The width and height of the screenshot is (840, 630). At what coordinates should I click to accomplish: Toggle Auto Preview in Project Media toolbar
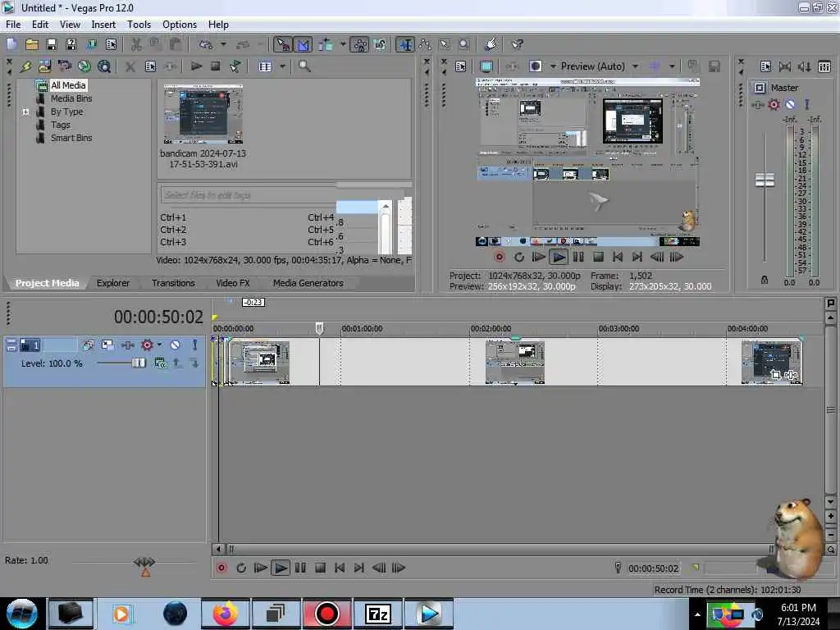(x=235, y=66)
